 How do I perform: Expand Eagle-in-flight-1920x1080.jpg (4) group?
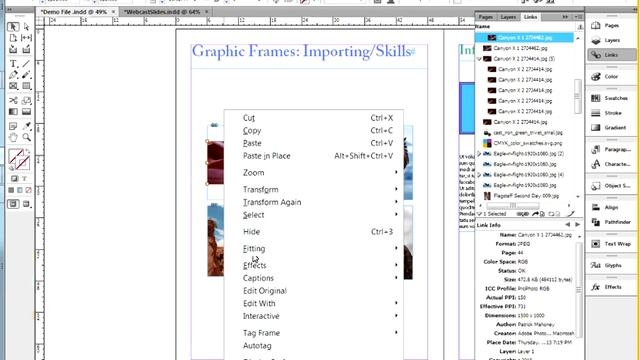[x=479, y=175]
